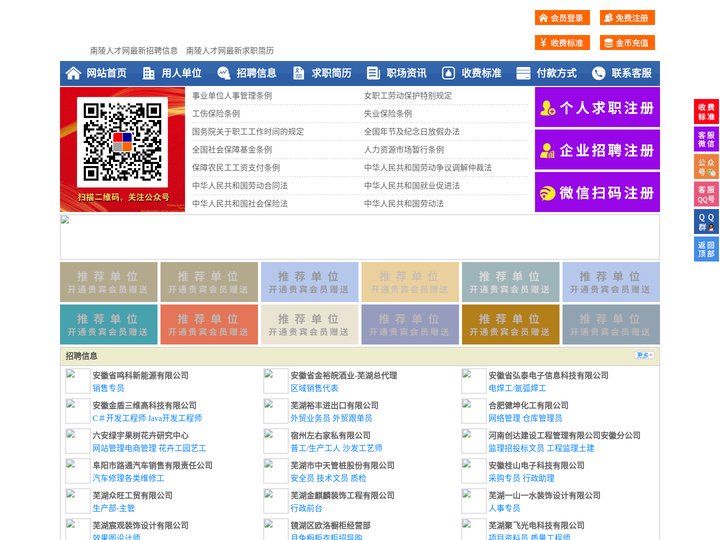Click the icon on 微信扫码注册
720x540 pixels.
click(x=547, y=193)
